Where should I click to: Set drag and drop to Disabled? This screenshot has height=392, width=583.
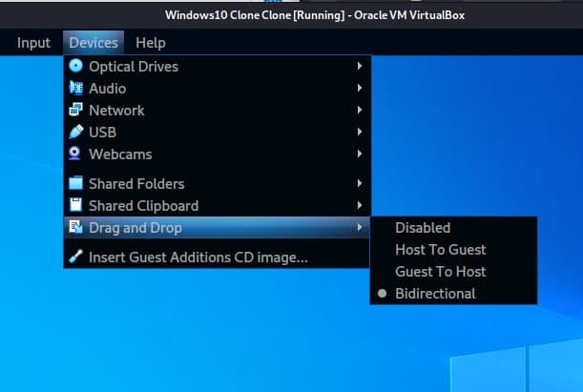(423, 228)
